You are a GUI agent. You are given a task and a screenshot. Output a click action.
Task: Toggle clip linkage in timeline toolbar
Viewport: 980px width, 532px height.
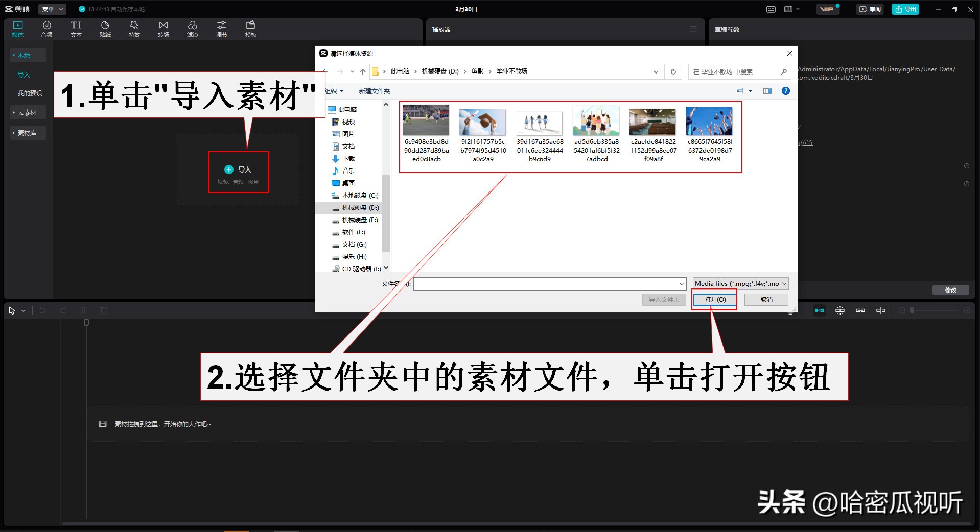pos(860,310)
